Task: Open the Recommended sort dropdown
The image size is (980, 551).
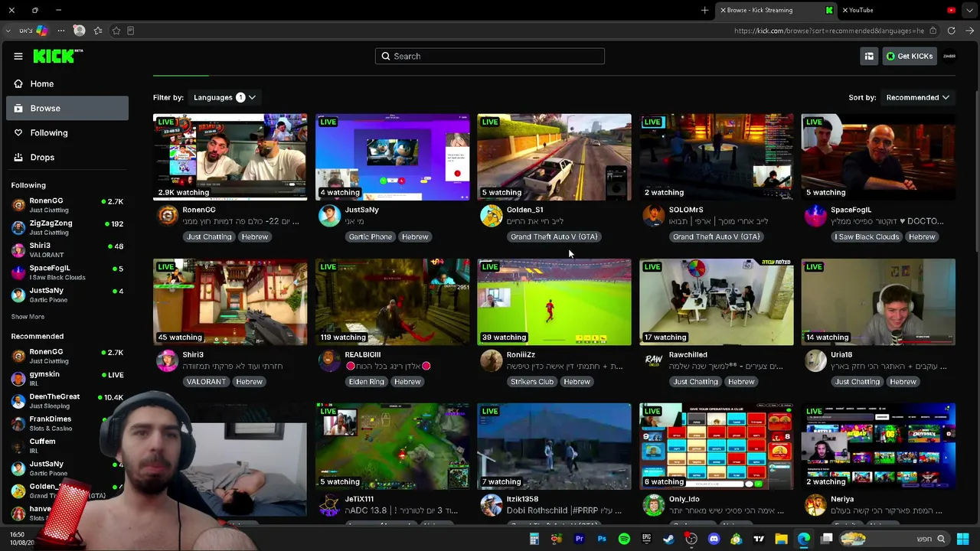Action: (x=917, y=97)
